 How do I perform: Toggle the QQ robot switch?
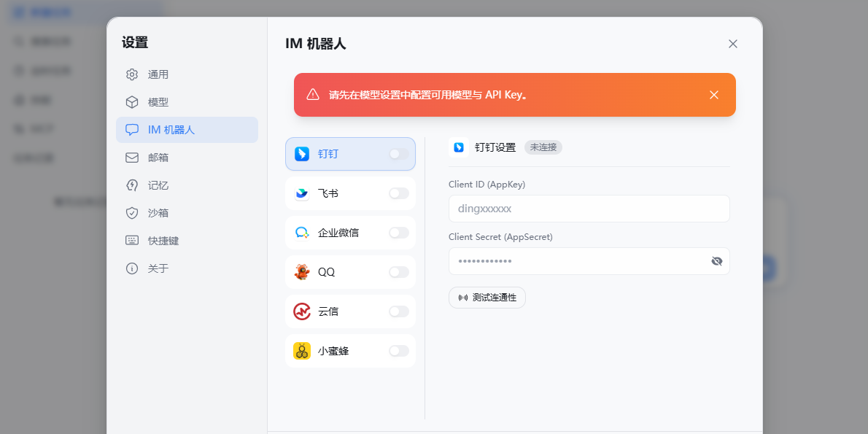point(399,272)
